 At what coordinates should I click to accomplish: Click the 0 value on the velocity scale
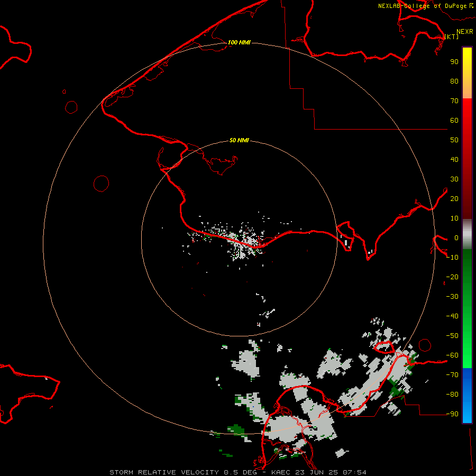coord(456,238)
